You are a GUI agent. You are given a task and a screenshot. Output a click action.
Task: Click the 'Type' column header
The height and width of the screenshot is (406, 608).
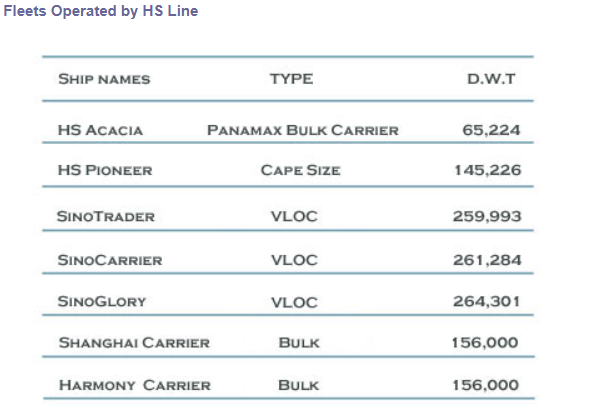click(291, 78)
